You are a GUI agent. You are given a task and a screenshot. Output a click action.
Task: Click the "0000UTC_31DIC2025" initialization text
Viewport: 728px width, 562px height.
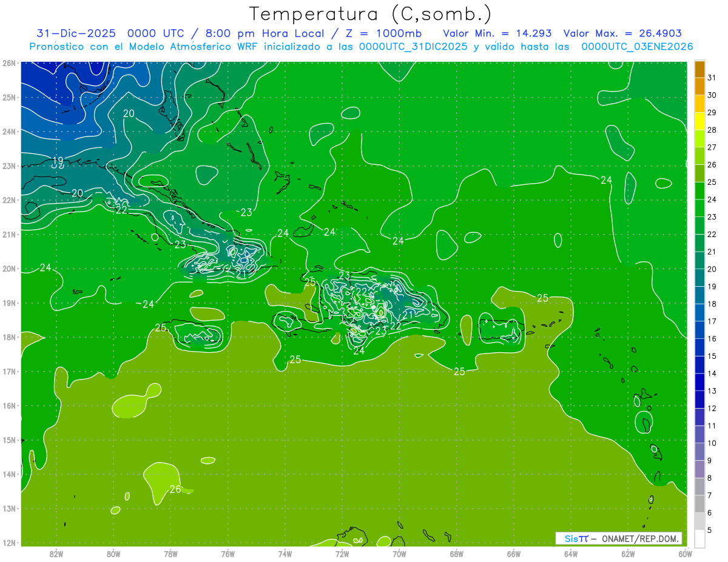coord(414,47)
